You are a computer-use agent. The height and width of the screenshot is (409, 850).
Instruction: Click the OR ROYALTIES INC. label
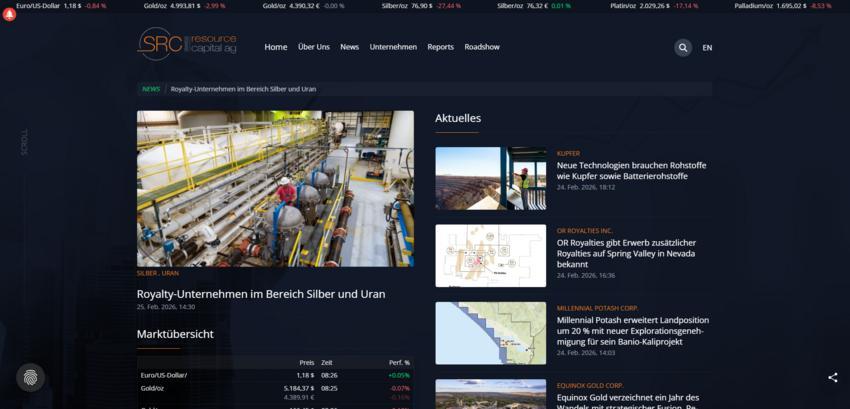584,231
